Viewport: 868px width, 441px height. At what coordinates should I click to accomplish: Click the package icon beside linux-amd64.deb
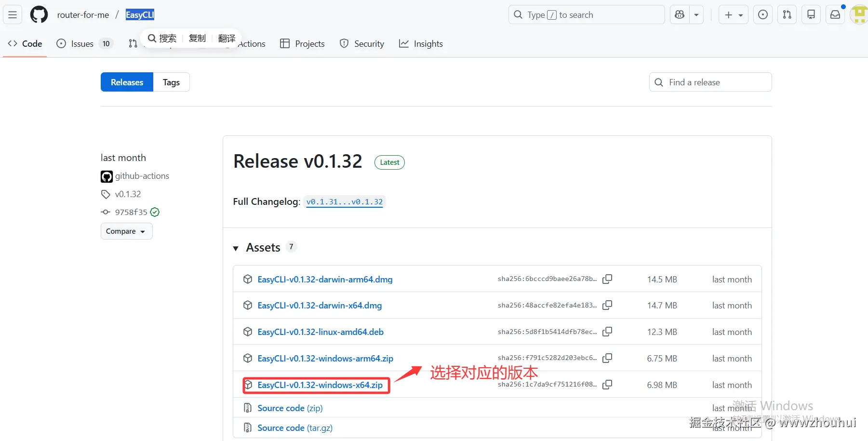248,332
